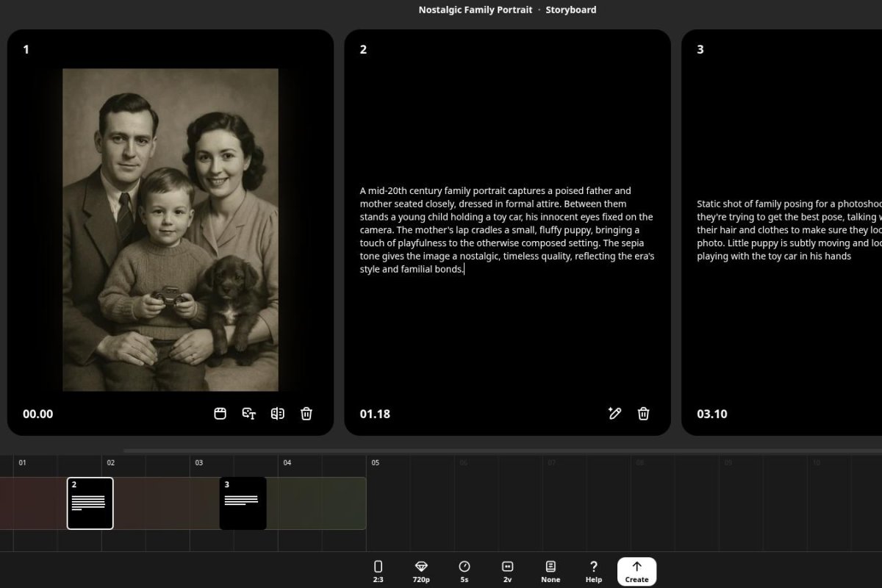The height and width of the screenshot is (588, 882).
Task: Click the Storyboard label in the title
Action: point(570,10)
